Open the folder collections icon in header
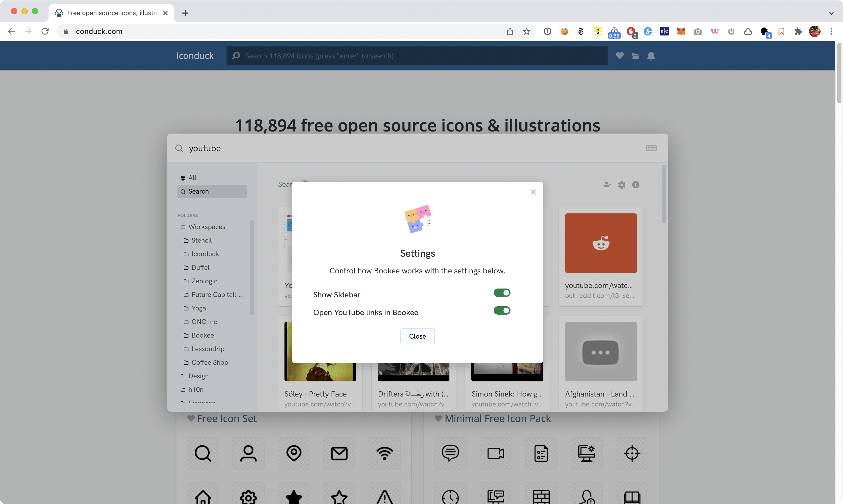Screen dimensions: 843x504 [x=635, y=56]
